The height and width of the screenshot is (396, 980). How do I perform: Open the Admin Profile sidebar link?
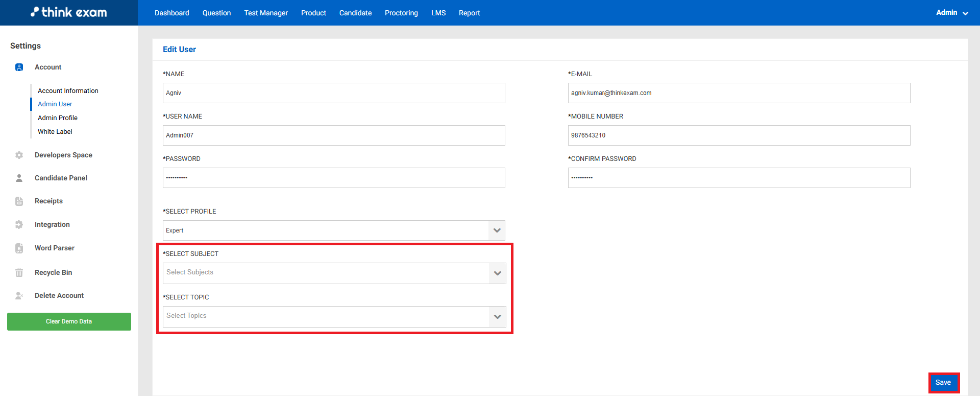[x=58, y=118]
